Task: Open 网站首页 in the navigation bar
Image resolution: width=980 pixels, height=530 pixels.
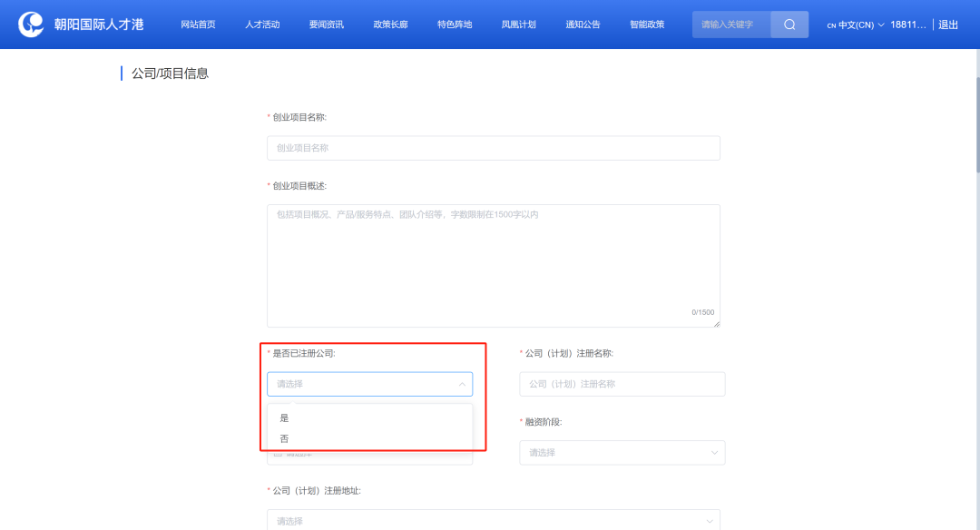Action: pos(198,25)
